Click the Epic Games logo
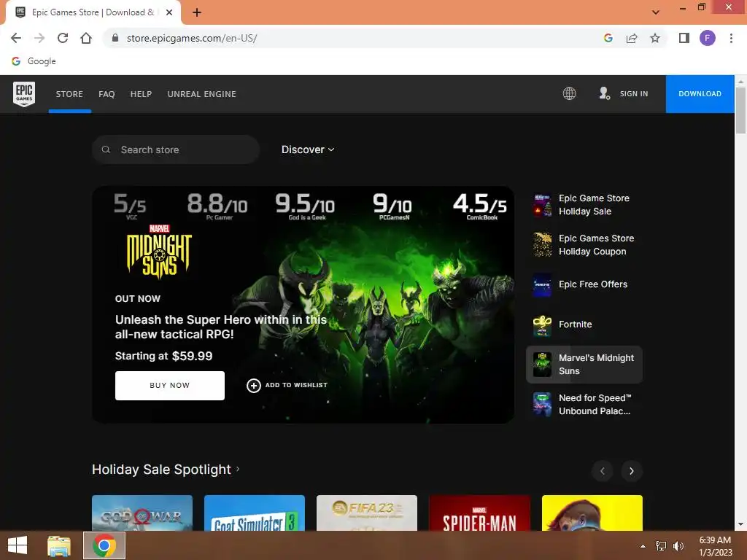The height and width of the screenshot is (560, 747). pyautogui.click(x=24, y=94)
